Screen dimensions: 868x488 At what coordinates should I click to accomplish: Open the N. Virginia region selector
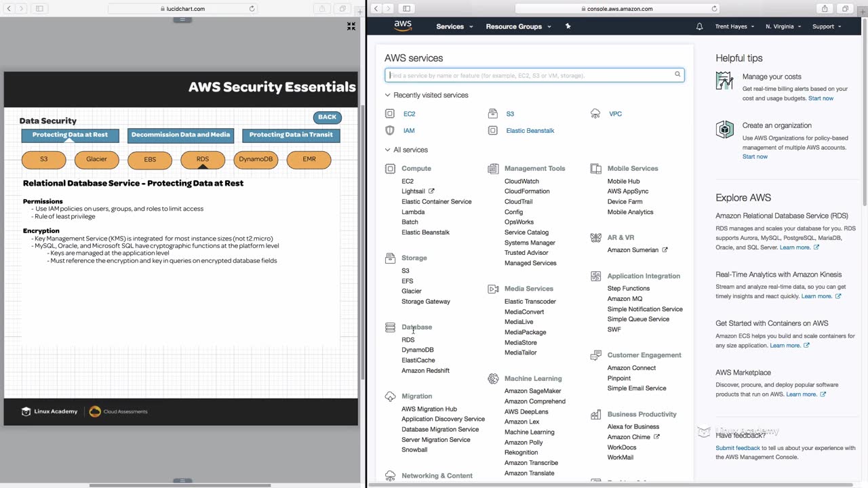(x=783, y=26)
